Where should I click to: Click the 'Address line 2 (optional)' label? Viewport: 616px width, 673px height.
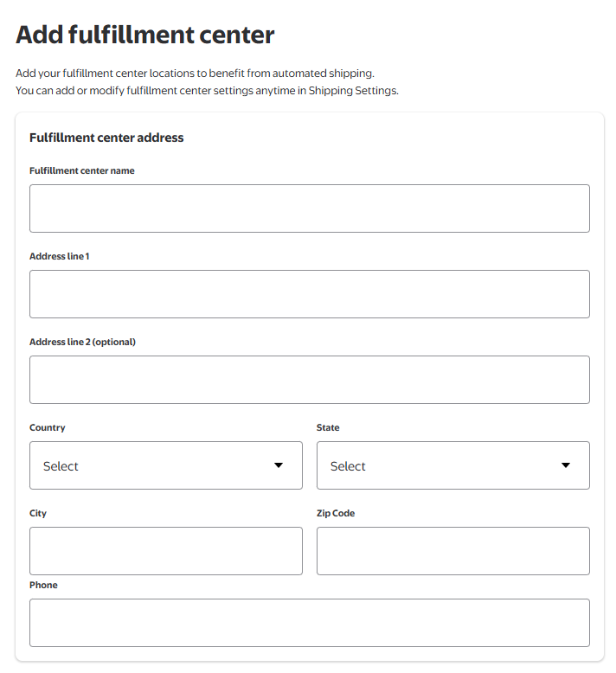(82, 342)
